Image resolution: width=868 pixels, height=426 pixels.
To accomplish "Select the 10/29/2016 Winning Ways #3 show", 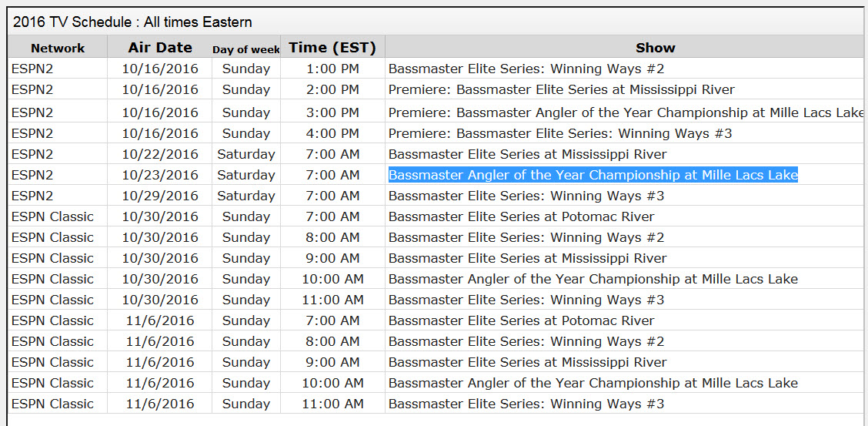I will click(x=526, y=196).
